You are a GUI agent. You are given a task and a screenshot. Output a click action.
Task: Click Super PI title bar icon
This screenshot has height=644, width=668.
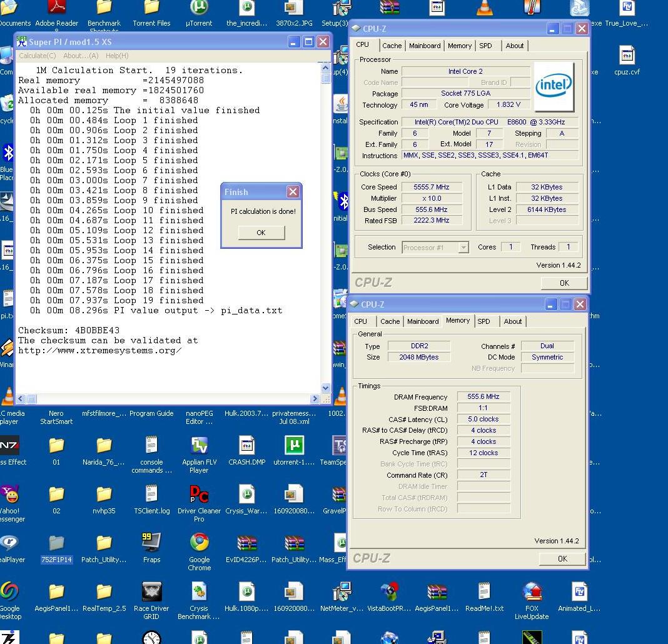point(22,41)
